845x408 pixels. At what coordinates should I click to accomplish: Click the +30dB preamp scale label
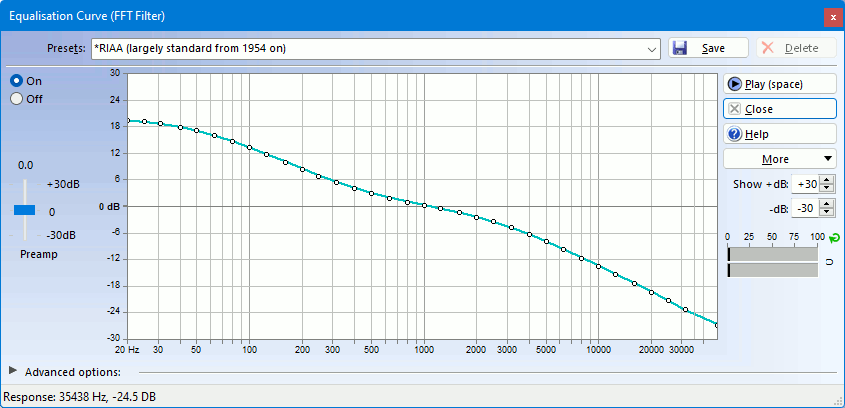coord(63,184)
